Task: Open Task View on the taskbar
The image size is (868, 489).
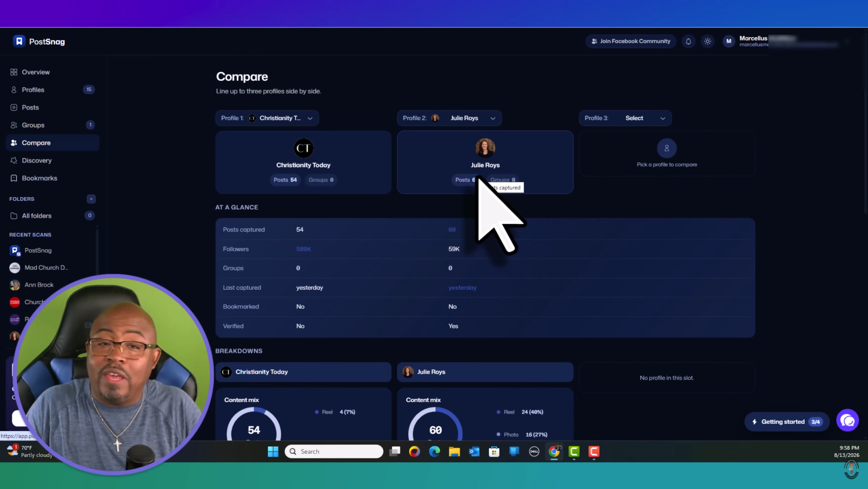Action: point(395,452)
